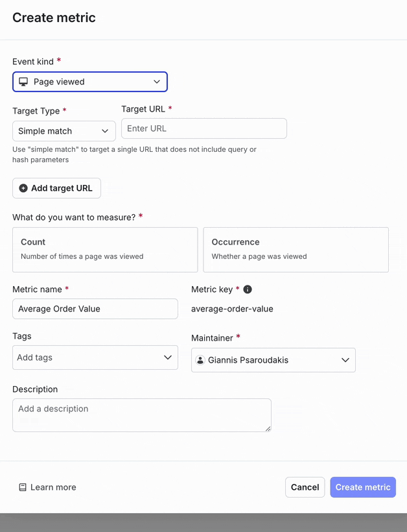Click the maintainer avatar icon
The image size is (407, 532).
(x=200, y=360)
